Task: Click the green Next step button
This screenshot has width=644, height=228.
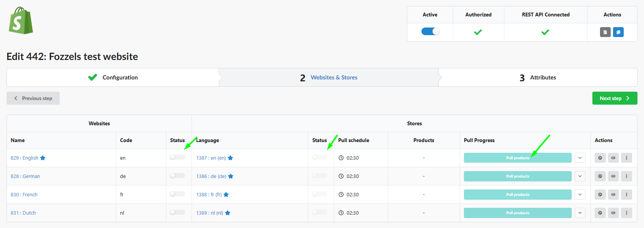Action: point(615,98)
